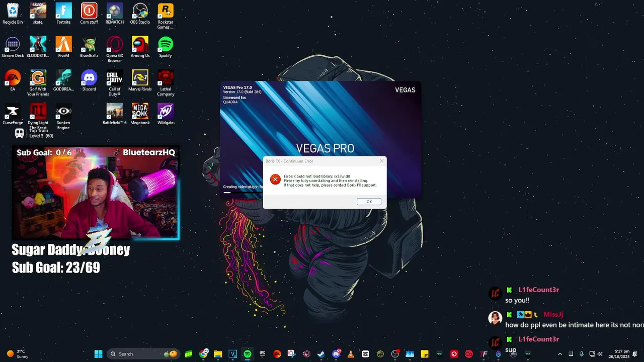Close the Boris FX Continuum Error dialog
This screenshot has width=644, height=362.
tap(381, 161)
